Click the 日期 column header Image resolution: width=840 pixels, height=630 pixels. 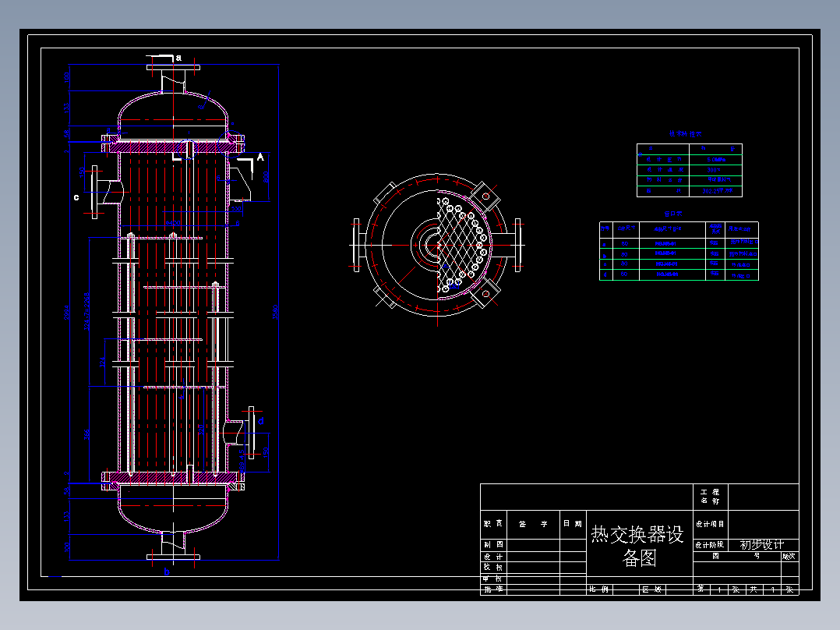[x=573, y=524]
